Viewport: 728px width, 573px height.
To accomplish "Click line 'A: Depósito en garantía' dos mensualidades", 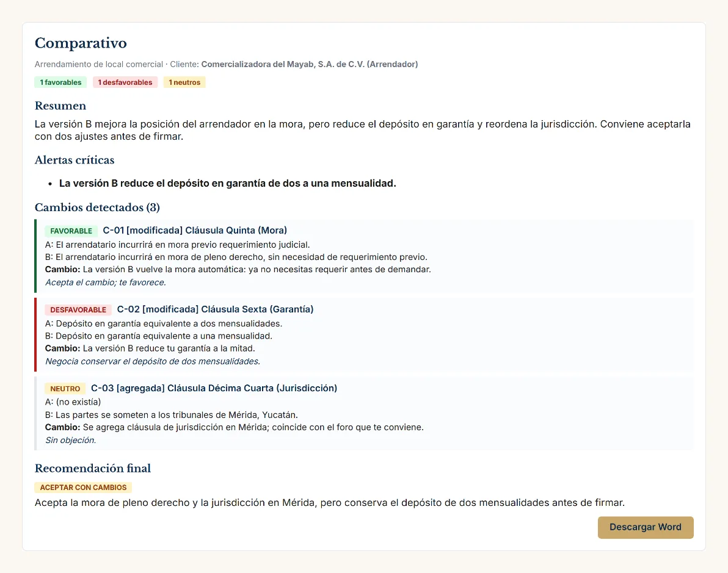I will tap(164, 323).
